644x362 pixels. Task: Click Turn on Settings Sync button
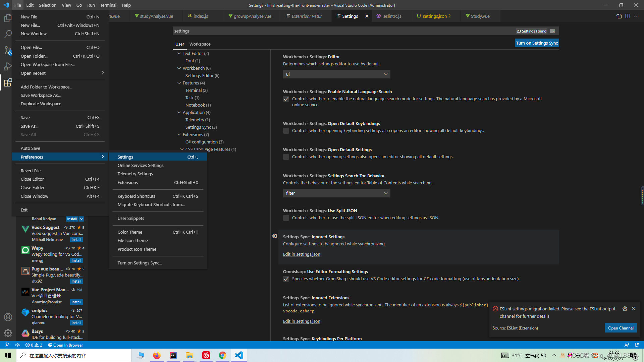537,43
